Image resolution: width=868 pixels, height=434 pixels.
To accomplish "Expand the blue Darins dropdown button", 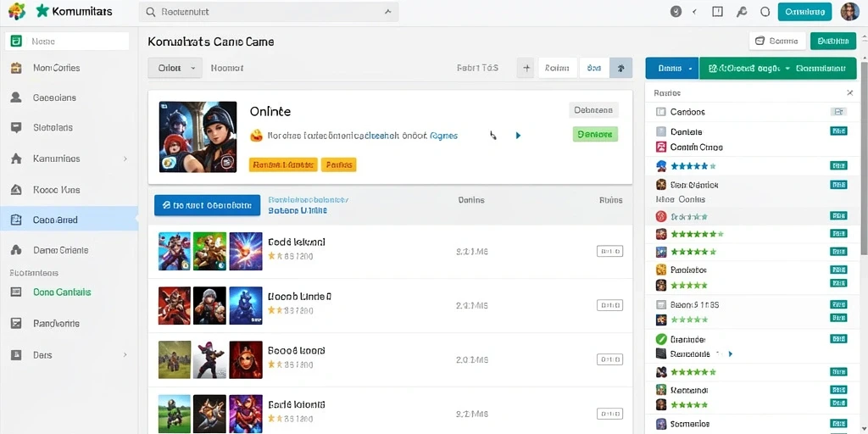I will (x=672, y=68).
